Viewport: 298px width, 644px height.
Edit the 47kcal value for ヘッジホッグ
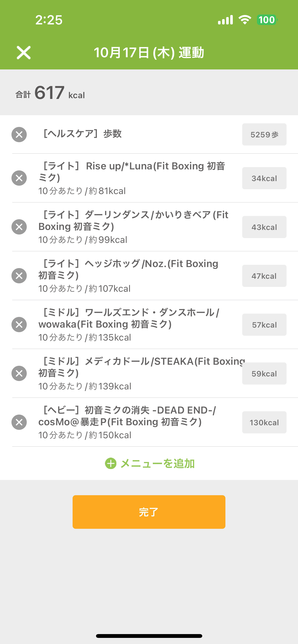pos(264,276)
